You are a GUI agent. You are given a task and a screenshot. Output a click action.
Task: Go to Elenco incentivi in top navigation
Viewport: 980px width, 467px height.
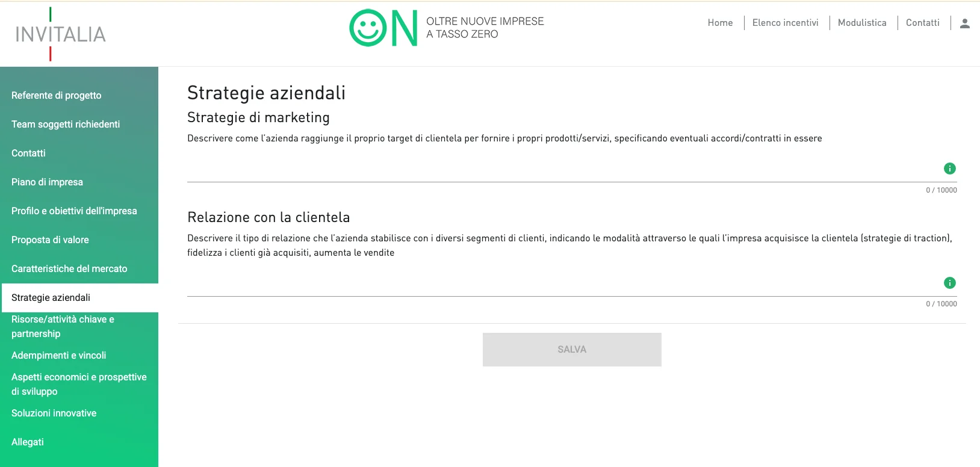pos(785,23)
